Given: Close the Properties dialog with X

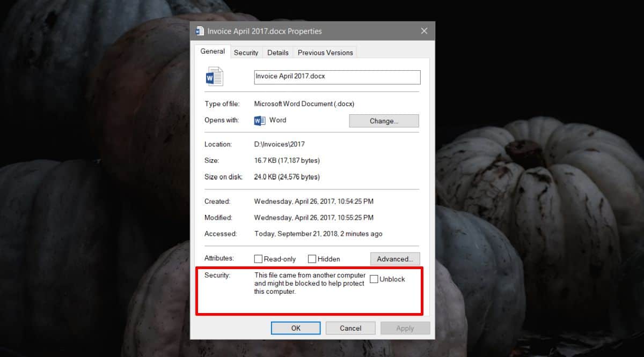Looking at the screenshot, I should click(424, 31).
